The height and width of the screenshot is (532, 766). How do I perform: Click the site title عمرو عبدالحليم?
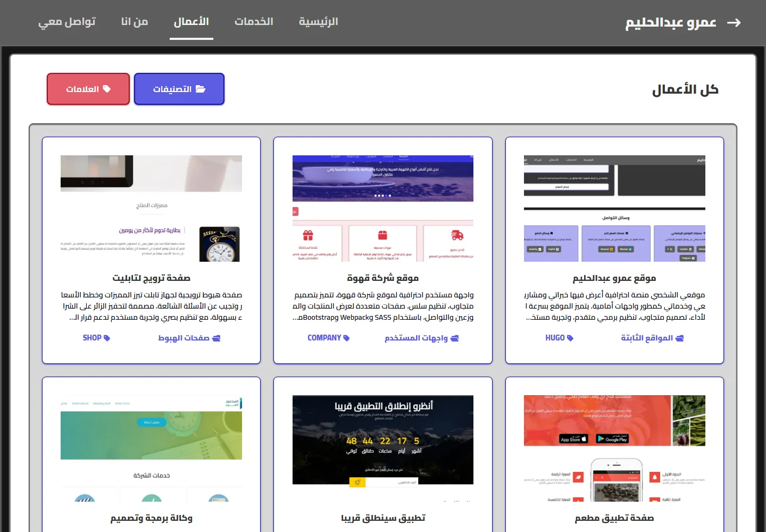point(671,22)
